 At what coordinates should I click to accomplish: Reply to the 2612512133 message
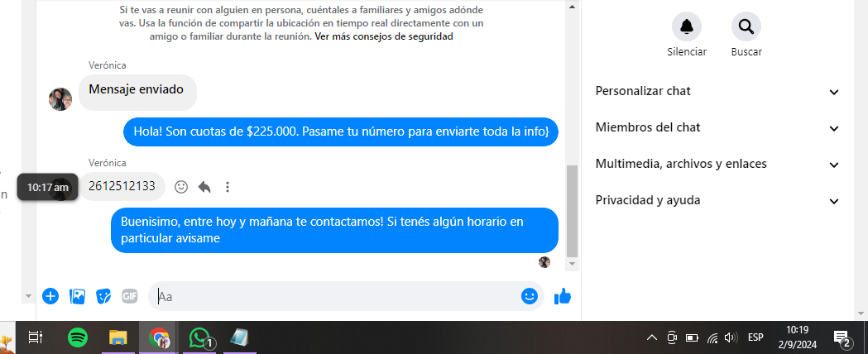click(204, 187)
